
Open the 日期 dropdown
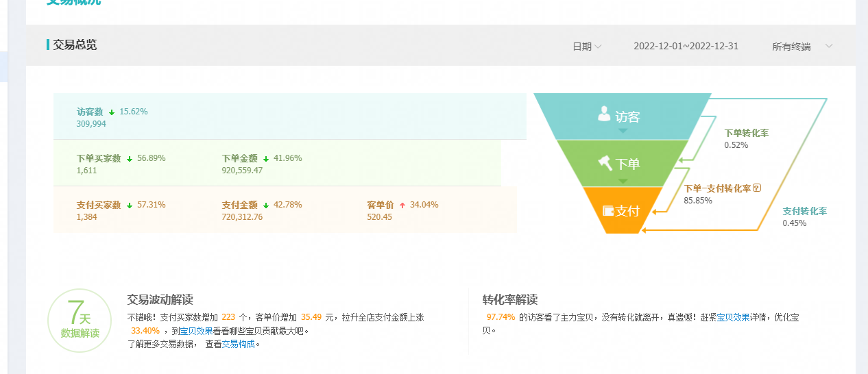coord(587,47)
